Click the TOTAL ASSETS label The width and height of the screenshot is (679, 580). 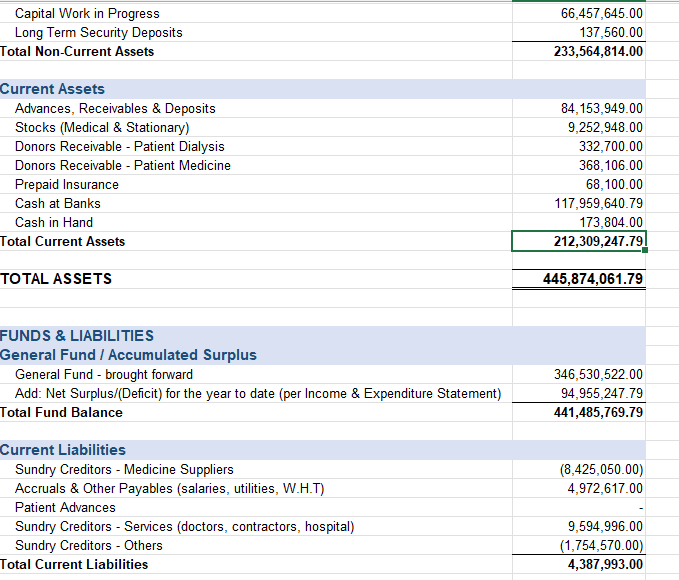click(x=56, y=279)
